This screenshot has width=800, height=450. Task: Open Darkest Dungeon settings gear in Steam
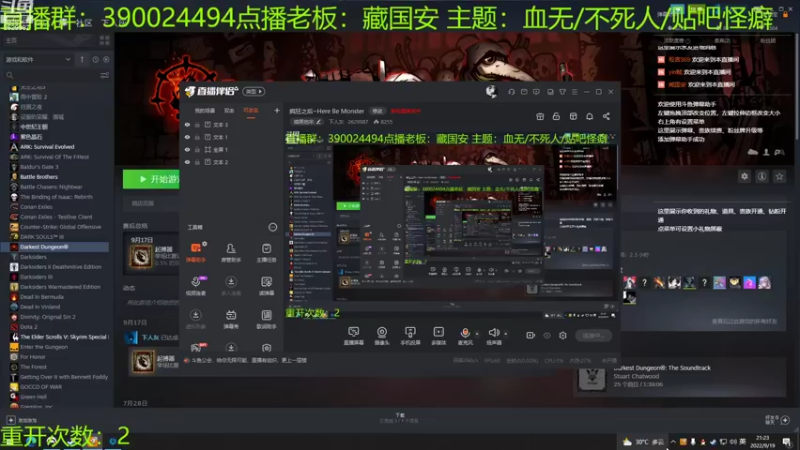click(x=744, y=176)
